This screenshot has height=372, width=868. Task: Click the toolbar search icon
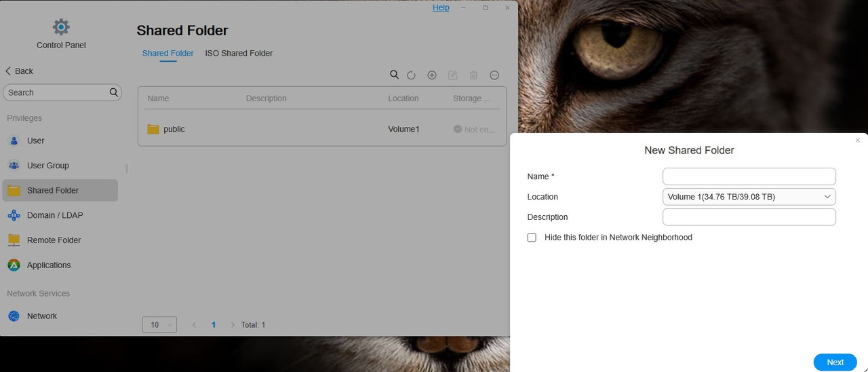(394, 75)
